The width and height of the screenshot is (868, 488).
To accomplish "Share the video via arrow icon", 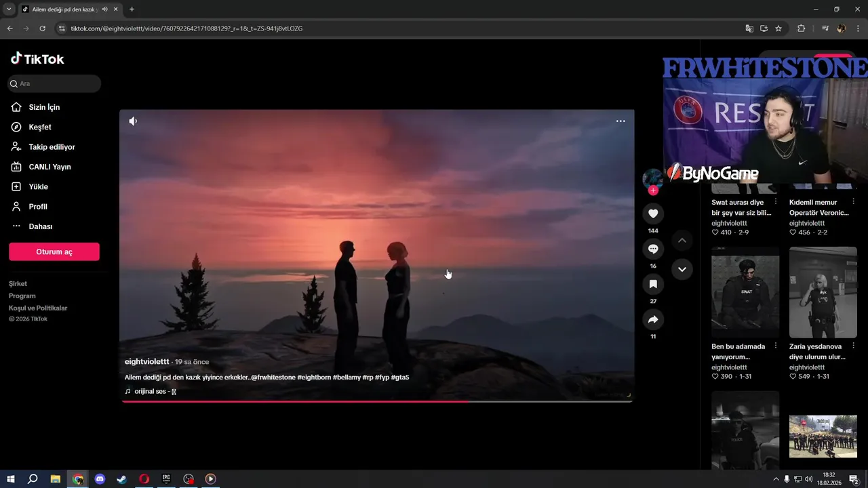I will 653,319.
